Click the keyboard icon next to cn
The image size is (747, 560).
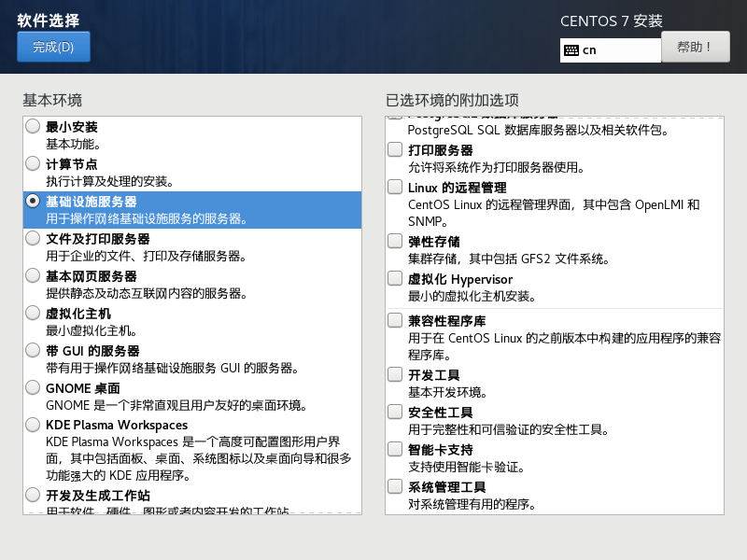pyautogui.click(x=571, y=50)
